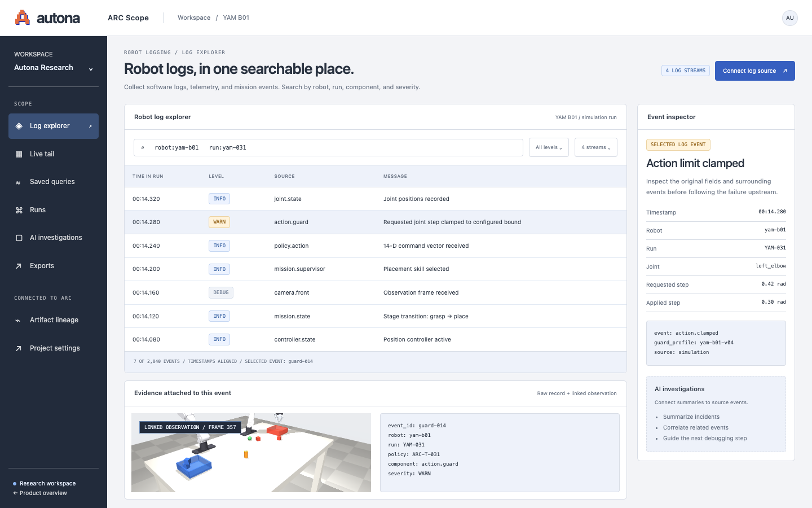Screen dimensions: 812x508
Task: Select the joint.state log row message
Action: point(416,199)
